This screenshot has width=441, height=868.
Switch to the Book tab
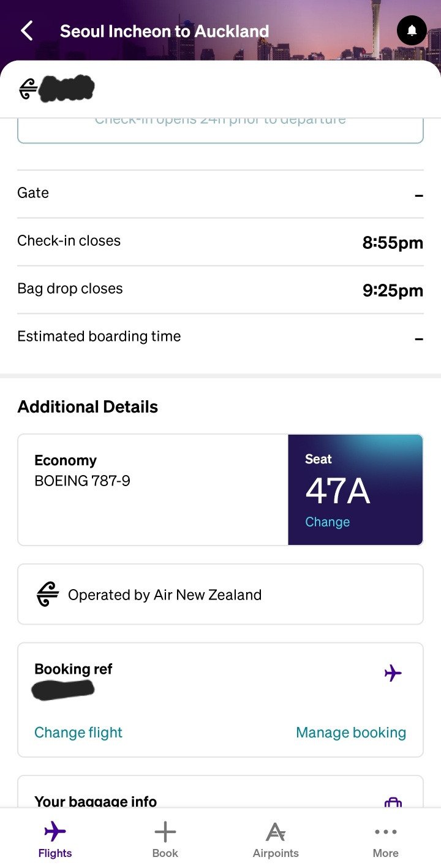[165, 839]
